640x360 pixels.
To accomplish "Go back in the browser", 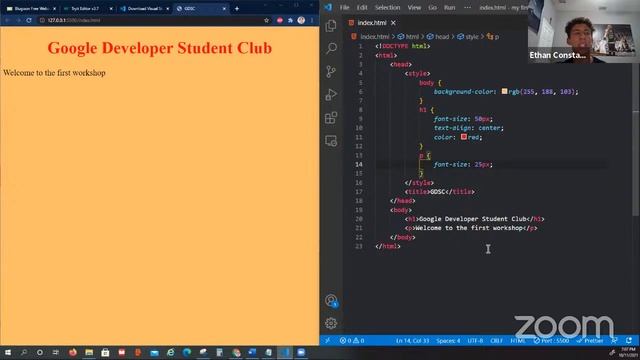I will (x=7, y=20).
